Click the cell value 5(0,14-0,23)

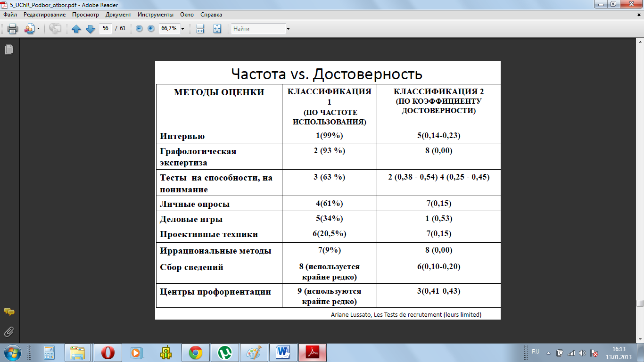coord(438,136)
